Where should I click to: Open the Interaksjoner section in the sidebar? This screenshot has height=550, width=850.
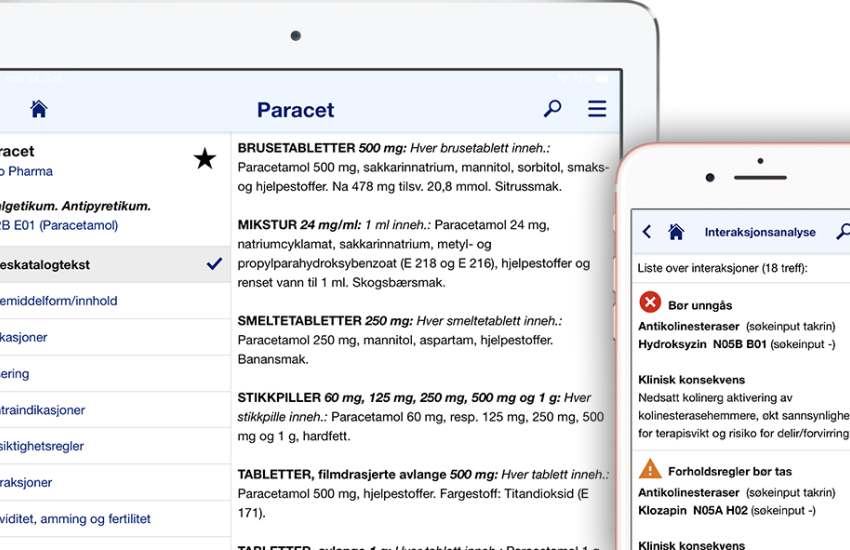pos(115,482)
